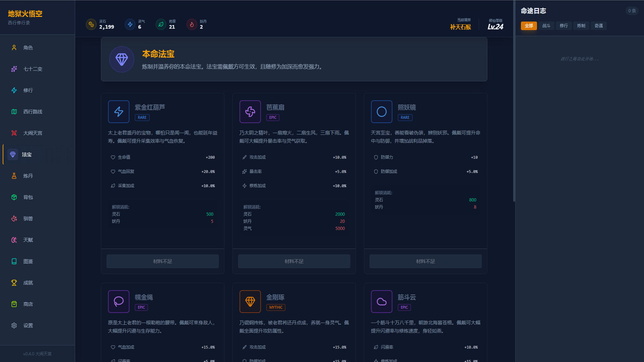Open the 七十二变 panel
This screenshot has width=644, height=362.
tap(14, 69)
